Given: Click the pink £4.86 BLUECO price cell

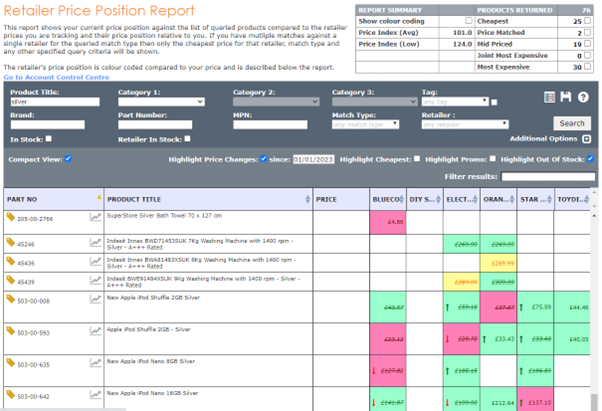Looking at the screenshot, I should click(388, 222).
